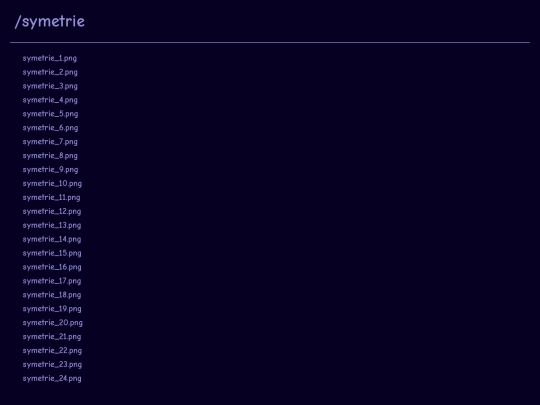Select symetrie_10.png in the listing
540x405 pixels.
coord(52,184)
